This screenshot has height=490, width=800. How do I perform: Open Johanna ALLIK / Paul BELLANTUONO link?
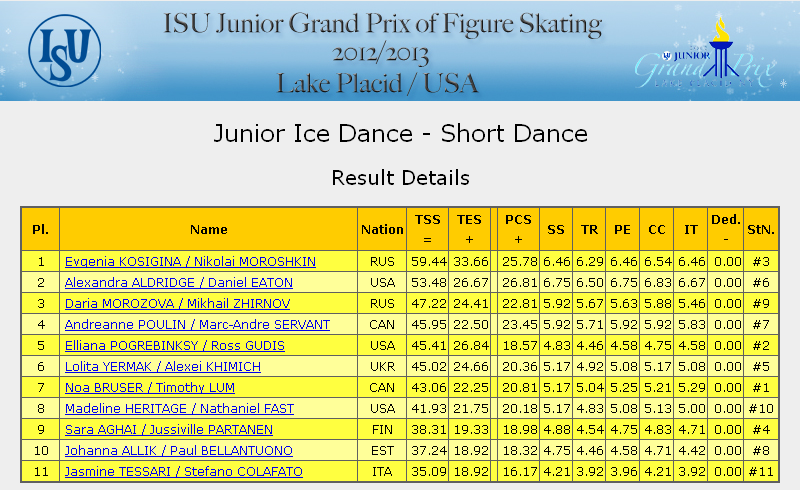(x=179, y=450)
